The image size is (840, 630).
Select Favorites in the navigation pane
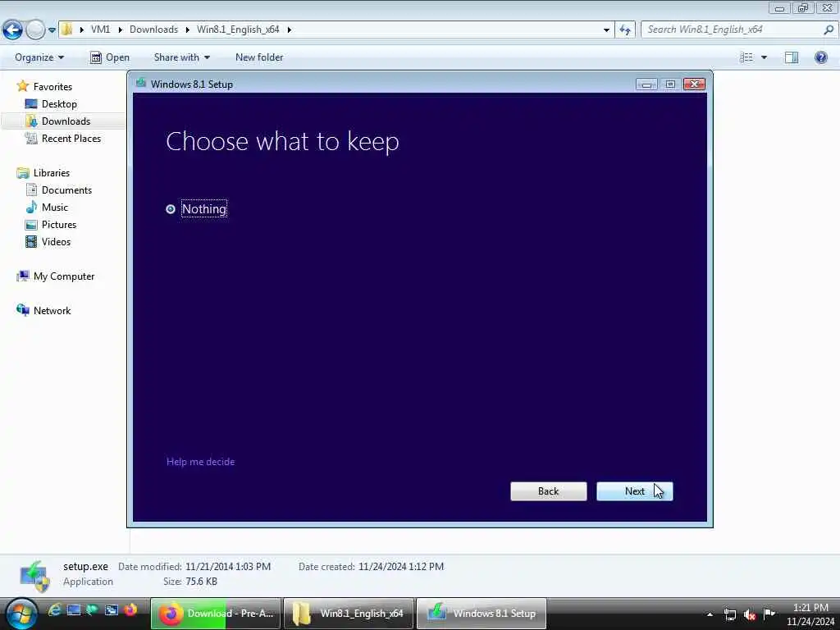click(44, 86)
